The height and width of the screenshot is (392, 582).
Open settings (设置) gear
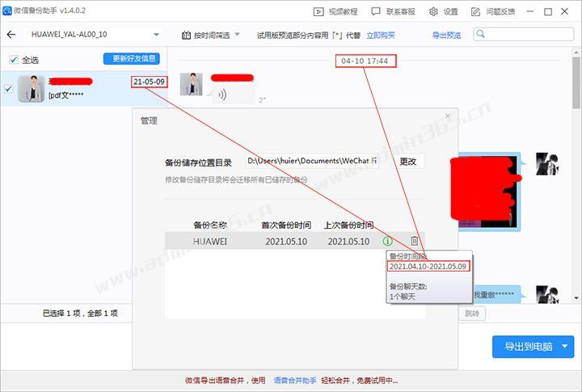(x=444, y=11)
